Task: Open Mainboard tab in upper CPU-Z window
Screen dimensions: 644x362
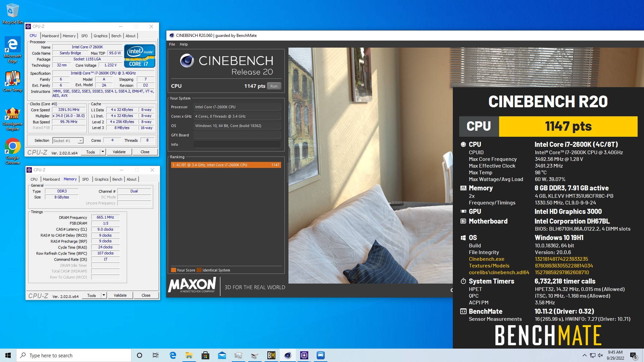Action: click(x=50, y=36)
